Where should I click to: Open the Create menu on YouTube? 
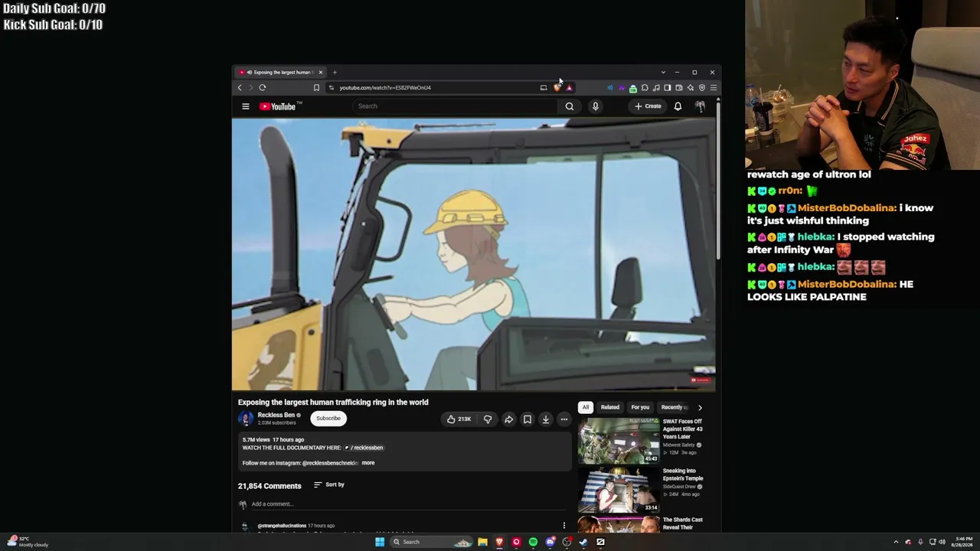(648, 106)
